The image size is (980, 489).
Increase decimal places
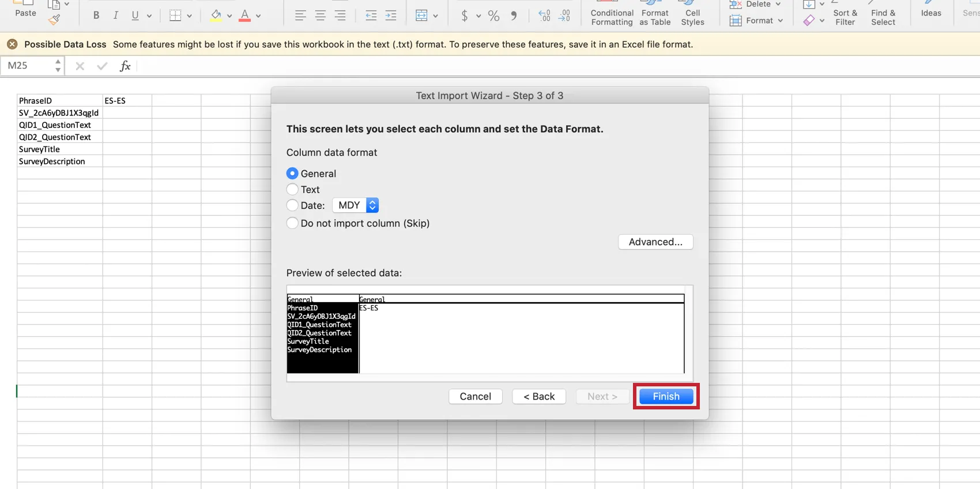544,16
